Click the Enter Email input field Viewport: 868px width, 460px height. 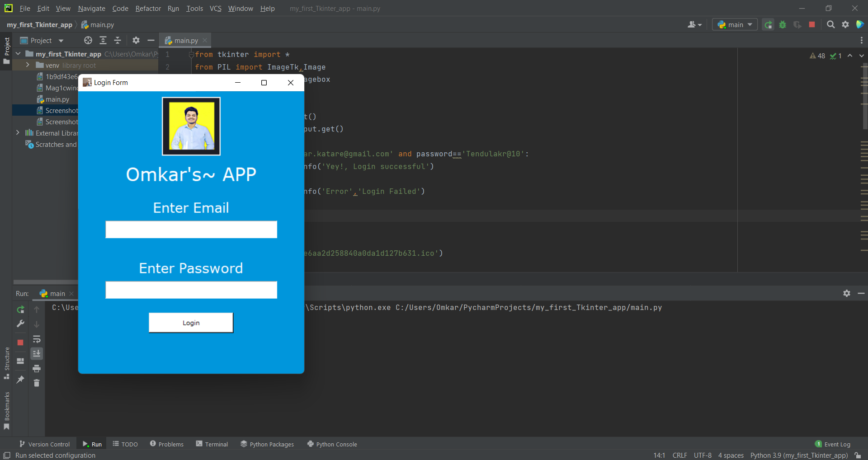[x=191, y=229]
